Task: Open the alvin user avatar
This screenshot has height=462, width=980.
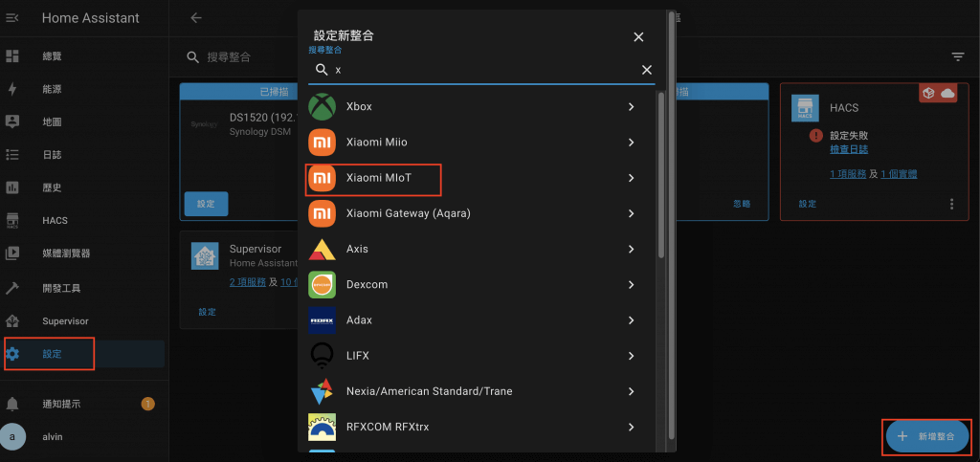Action: [x=12, y=437]
